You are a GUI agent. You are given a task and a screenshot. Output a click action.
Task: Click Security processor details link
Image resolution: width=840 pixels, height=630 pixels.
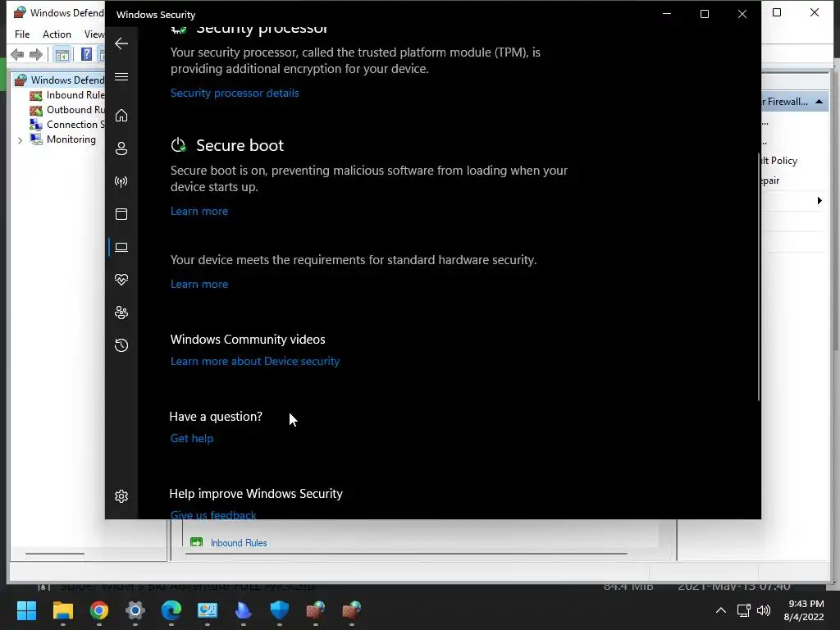coord(235,93)
